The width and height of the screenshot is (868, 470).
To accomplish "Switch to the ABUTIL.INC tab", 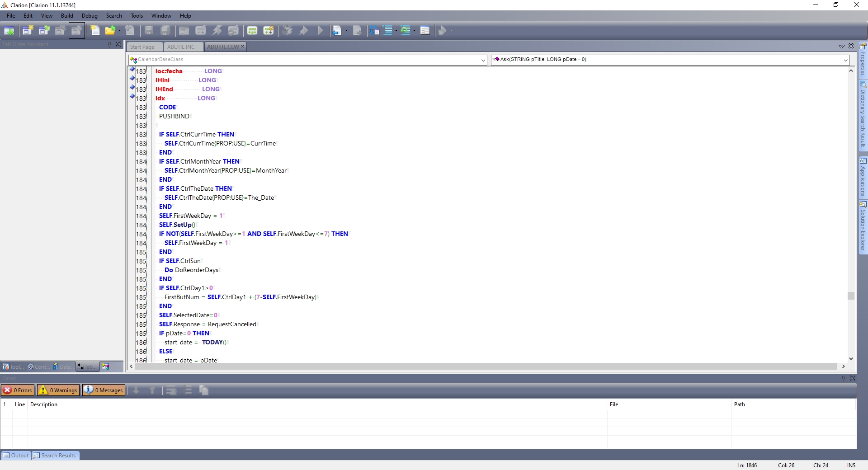I will pyautogui.click(x=181, y=47).
